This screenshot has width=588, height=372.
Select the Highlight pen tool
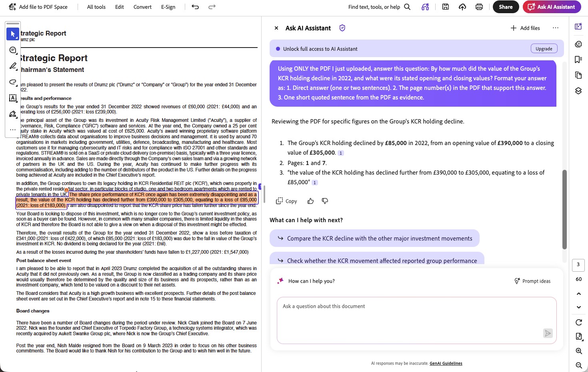coord(13,66)
